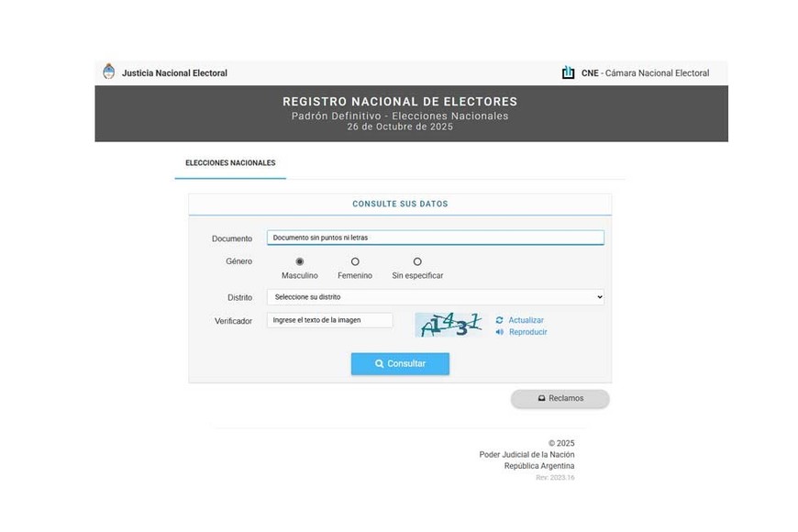Click the Justicia Nacional Electoral header text

pos(174,73)
